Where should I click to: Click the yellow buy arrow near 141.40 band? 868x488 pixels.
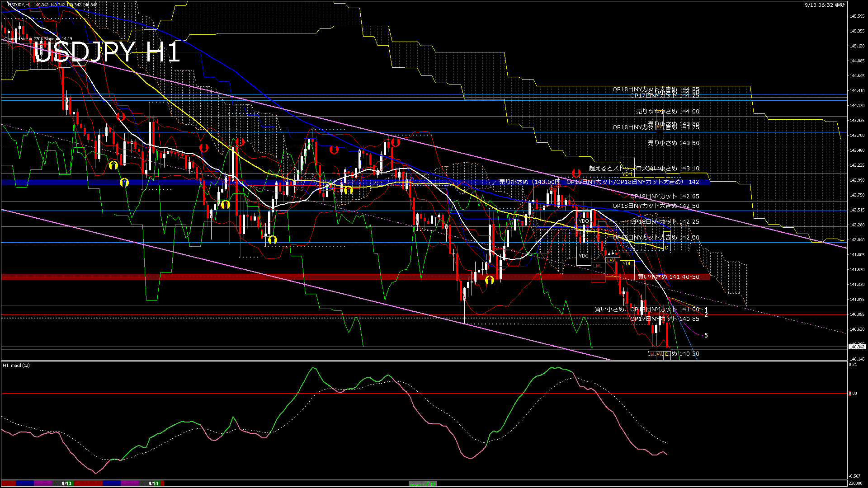tap(489, 280)
